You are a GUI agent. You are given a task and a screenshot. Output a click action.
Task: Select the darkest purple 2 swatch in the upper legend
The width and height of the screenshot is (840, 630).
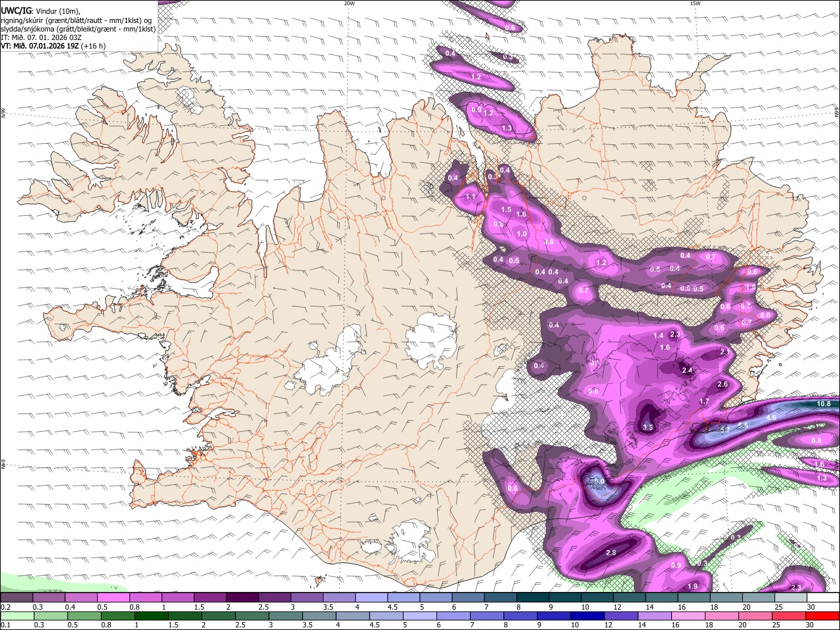point(242,597)
